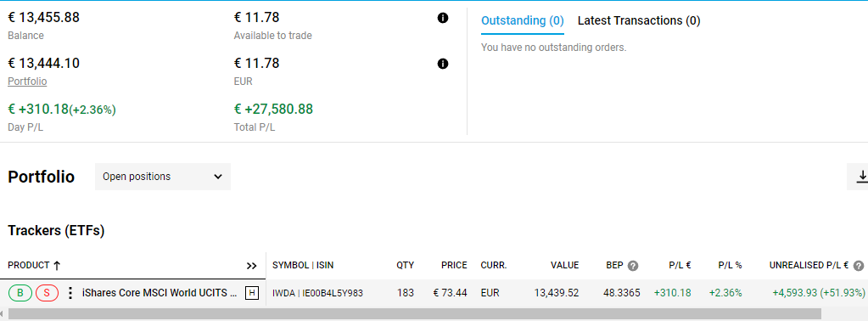Viewport: 868px width, 321px height.
Task: Open the Portfolio link under balance
Action: pyautogui.click(x=27, y=81)
